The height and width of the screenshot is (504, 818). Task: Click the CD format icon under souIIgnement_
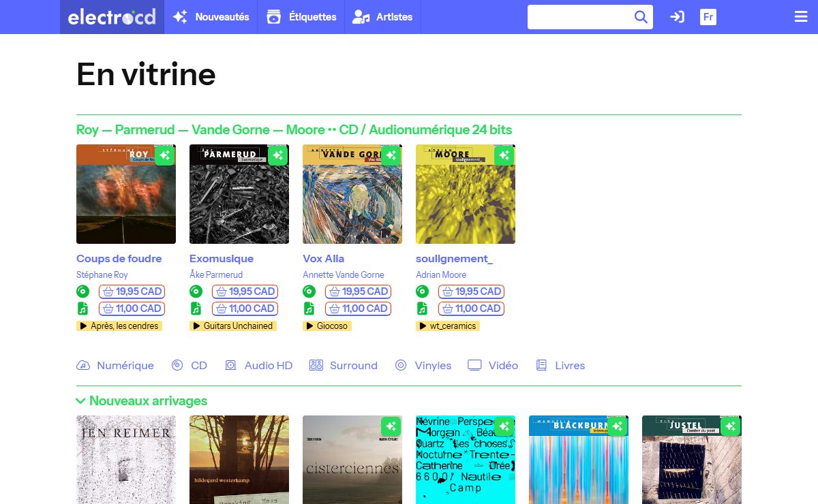pyautogui.click(x=422, y=292)
